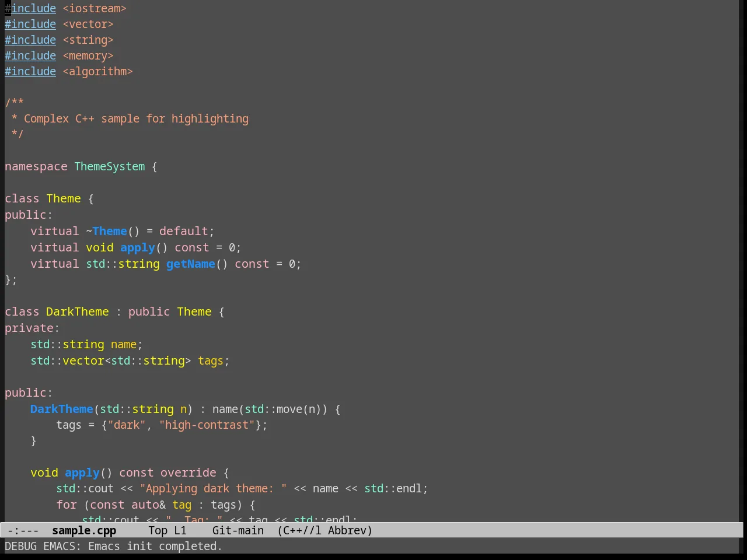This screenshot has width=747, height=560.
Task: Click the comment 'Complex C++ sample for highlighting'
Action: [x=136, y=119]
